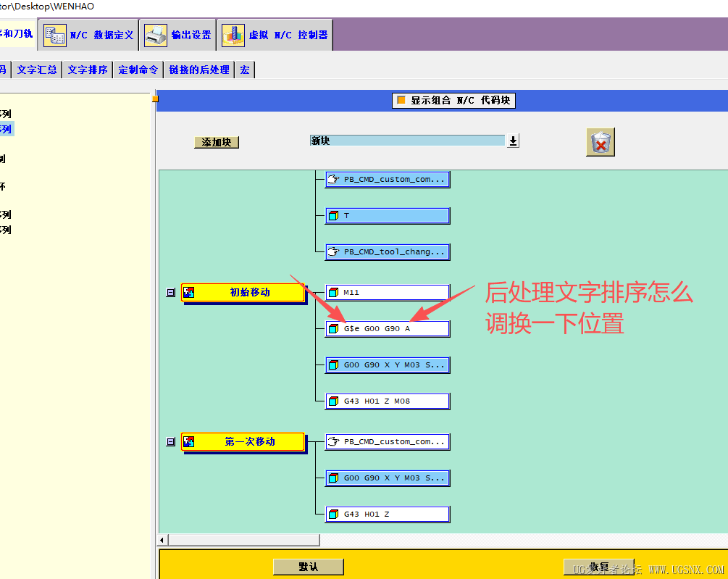The width and height of the screenshot is (728, 579).
Task: Click the block icon beside T
Action: [333, 215]
